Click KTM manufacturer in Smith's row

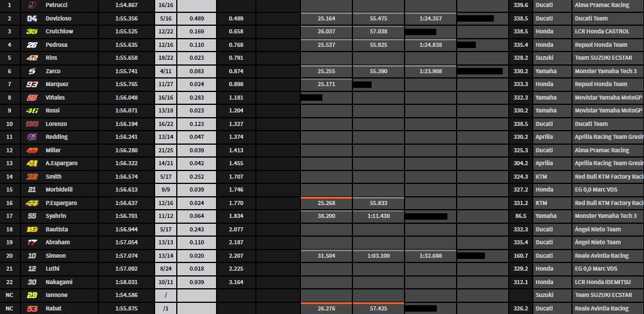[x=542, y=176]
